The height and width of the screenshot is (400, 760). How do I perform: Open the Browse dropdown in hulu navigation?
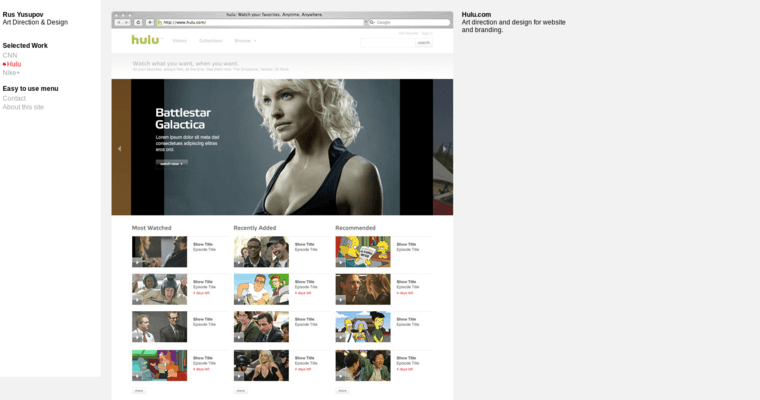pos(244,41)
